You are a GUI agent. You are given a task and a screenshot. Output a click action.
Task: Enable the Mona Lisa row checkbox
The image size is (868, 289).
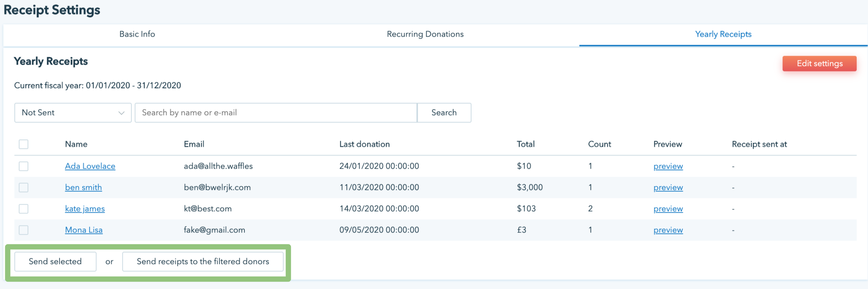point(23,230)
